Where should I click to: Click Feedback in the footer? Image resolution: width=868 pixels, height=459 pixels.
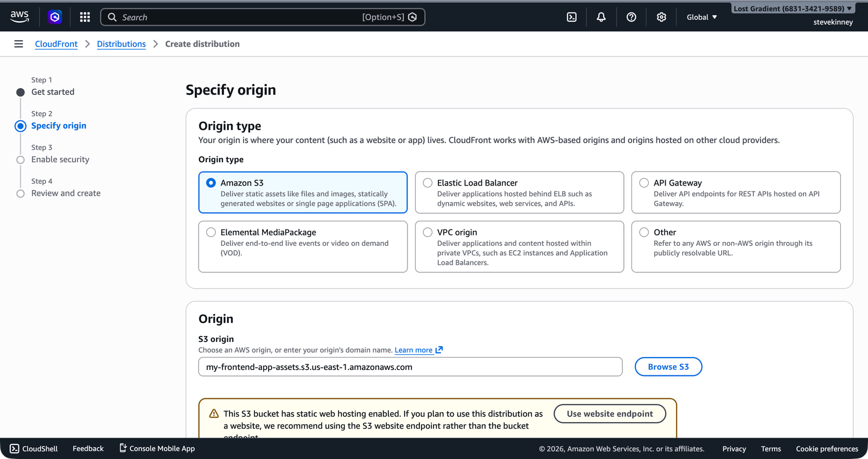[88, 449]
